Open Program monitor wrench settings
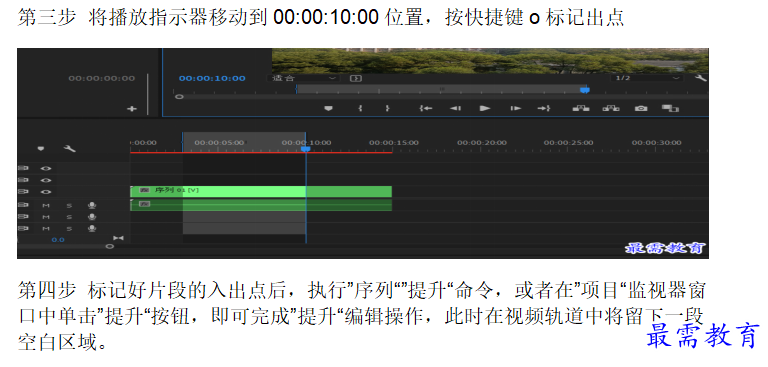Screen dimensions: 768x367 [x=701, y=78]
